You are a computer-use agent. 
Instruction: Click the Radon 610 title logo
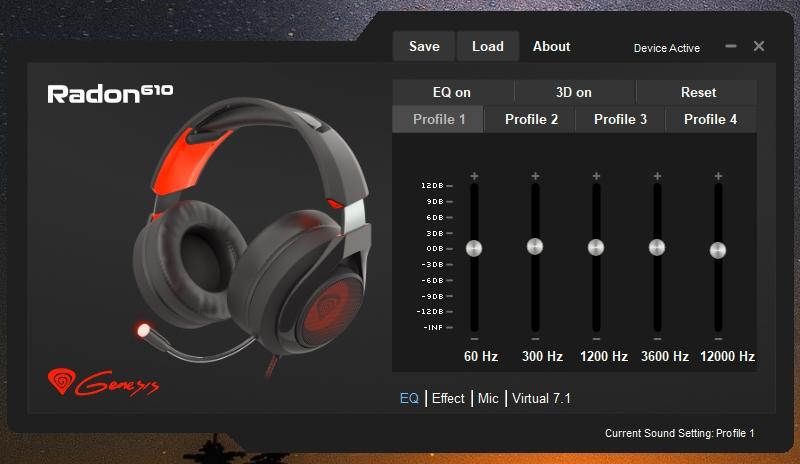110,94
